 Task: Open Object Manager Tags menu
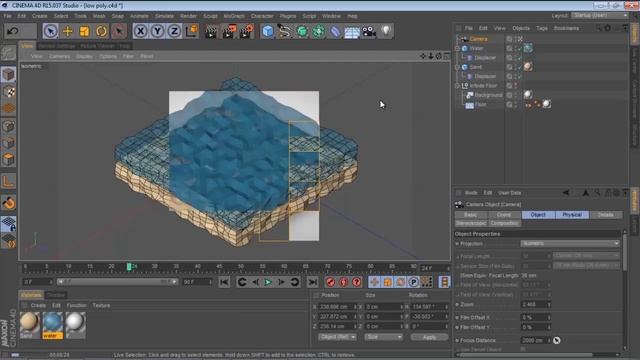[542, 28]
